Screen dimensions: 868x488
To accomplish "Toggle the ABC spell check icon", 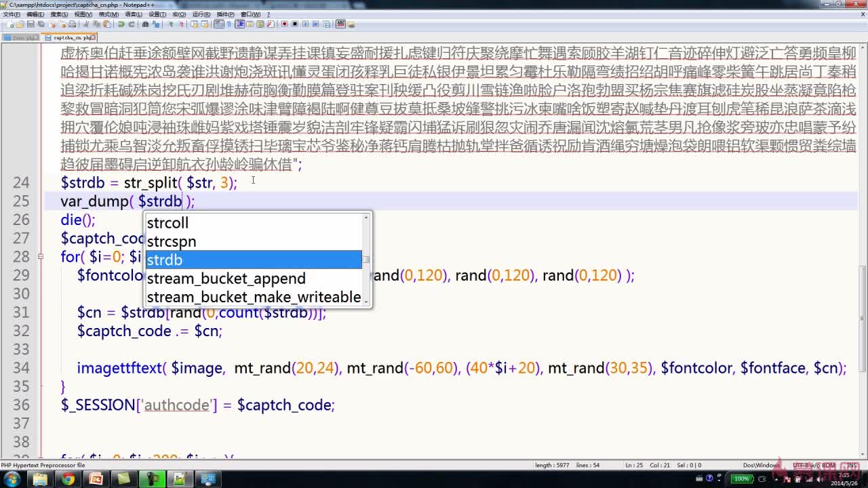I will pos(340,24).
